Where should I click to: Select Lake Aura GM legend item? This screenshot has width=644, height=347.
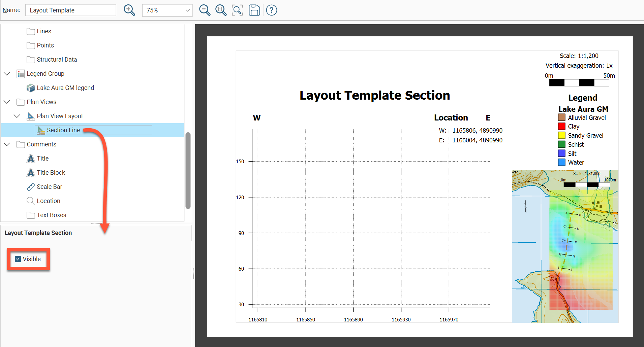[x=65, y=88]
